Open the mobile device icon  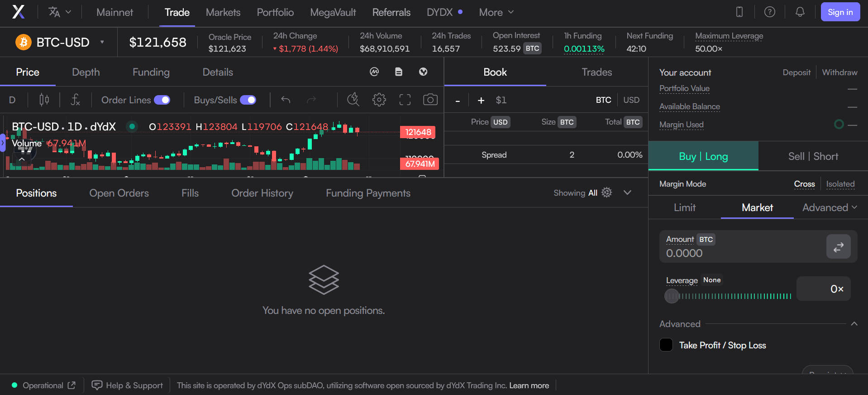coord(739,12)
